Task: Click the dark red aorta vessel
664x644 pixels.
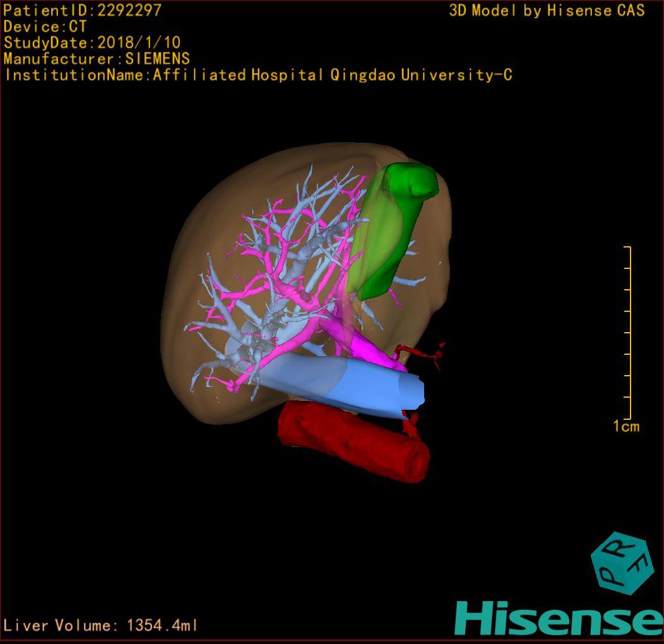Action: click(353, 441)
